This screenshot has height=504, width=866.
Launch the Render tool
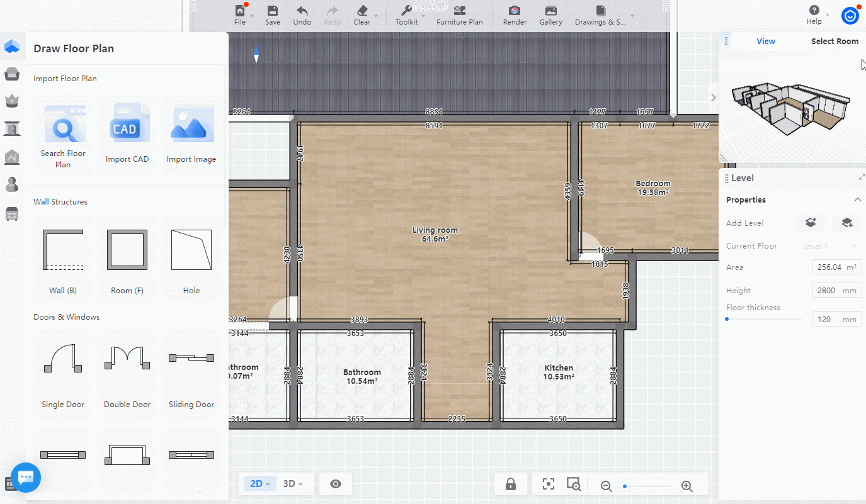(515, 15)
